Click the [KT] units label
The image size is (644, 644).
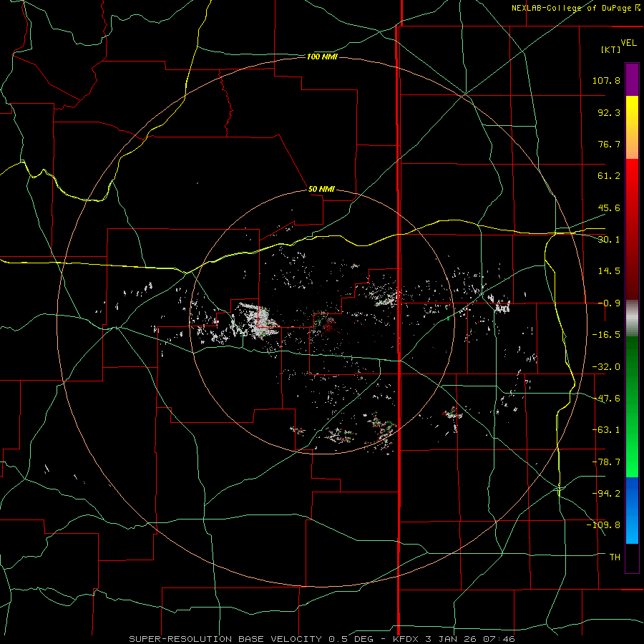click(610, 49)
